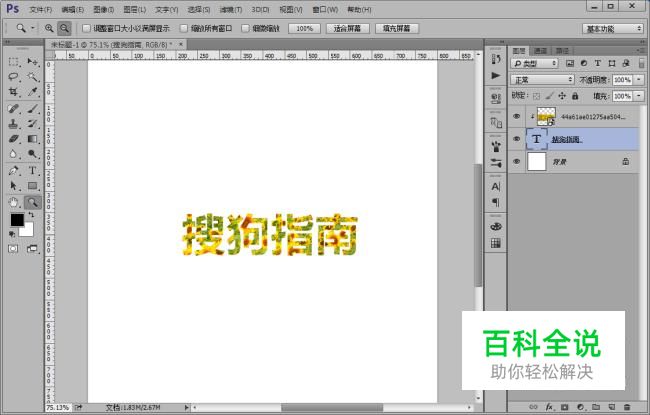Click the 100% zoom button
This screenshot has height=415, width=650.
(x=305, y=29)
